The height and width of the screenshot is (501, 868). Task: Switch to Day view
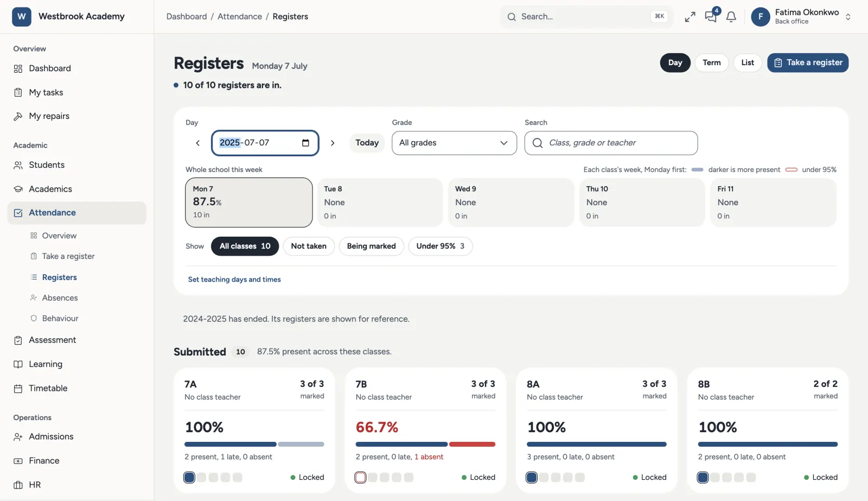675,62
